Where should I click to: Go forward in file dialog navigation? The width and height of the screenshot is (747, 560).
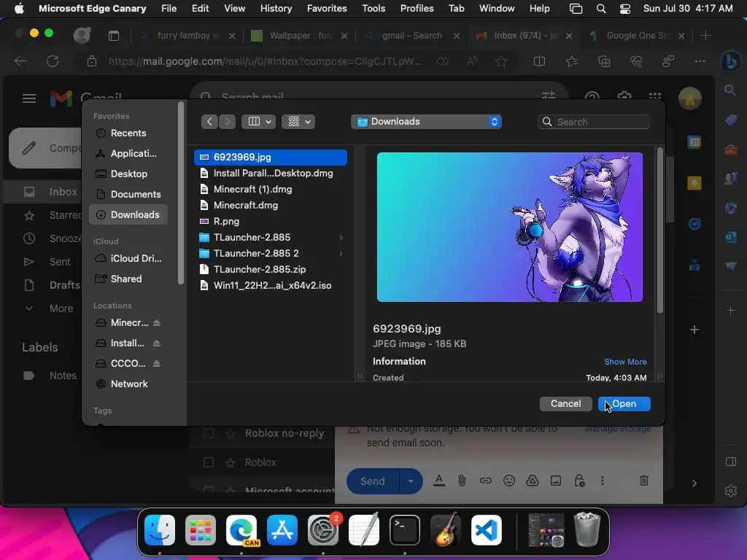(228, 122)
